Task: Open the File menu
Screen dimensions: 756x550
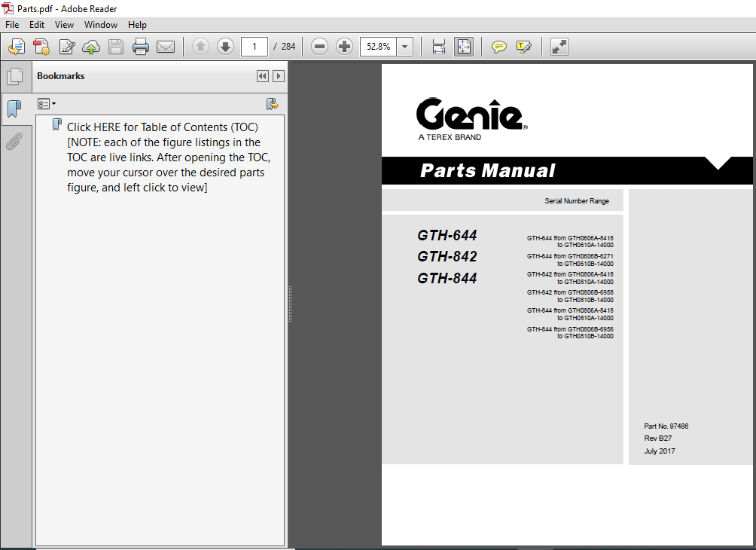Action: click(12, 25)
